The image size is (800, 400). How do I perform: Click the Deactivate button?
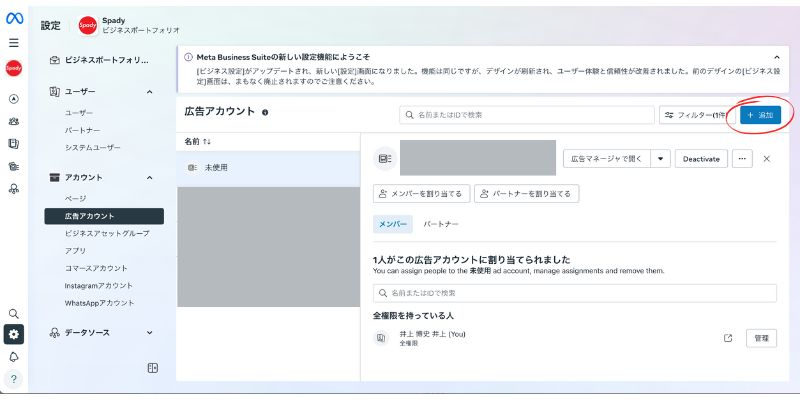701,159
